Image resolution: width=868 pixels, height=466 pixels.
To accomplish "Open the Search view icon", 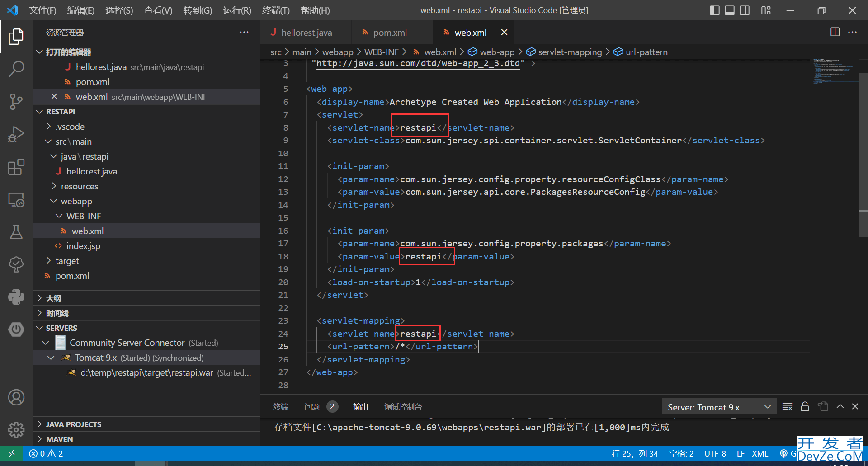I will pyautogui.click(x=16, y=69).
